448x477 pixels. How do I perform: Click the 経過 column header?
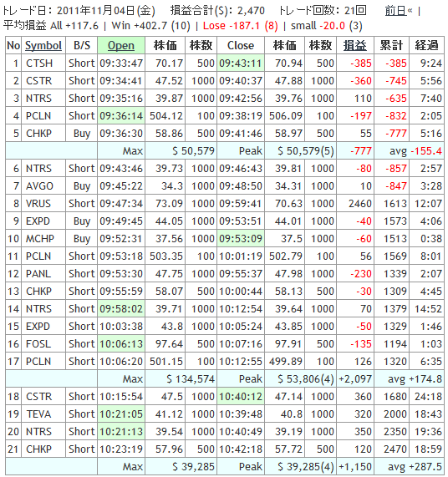pyautogui.click(x=427, y=46)
